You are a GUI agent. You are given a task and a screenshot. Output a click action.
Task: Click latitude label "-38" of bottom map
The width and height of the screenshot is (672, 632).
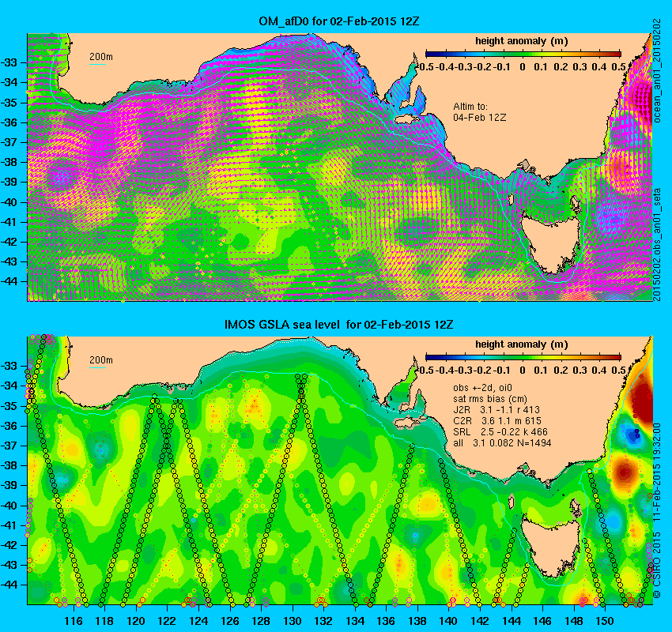(x=9, y=466)
